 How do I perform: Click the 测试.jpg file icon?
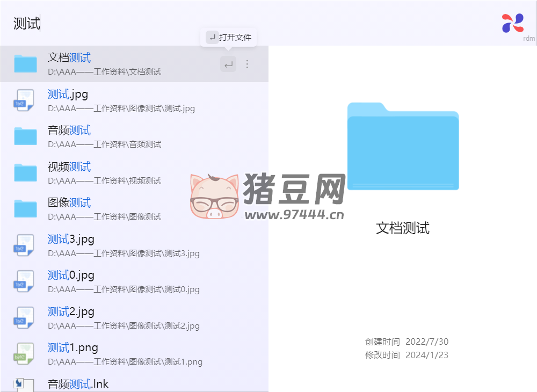(x=24, y=100)
